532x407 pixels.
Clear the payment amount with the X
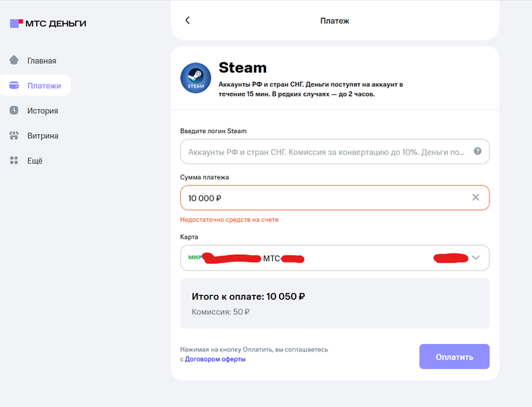click(476, 198)
